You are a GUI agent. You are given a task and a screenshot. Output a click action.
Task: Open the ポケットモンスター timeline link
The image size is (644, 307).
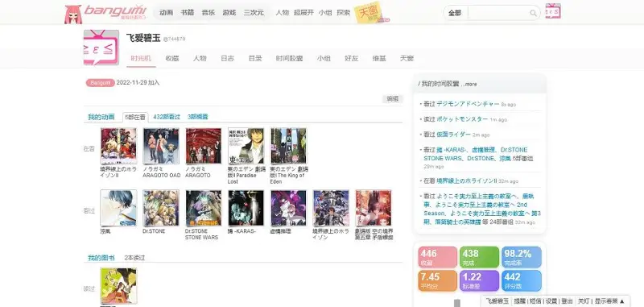click(x=462, y=119)
